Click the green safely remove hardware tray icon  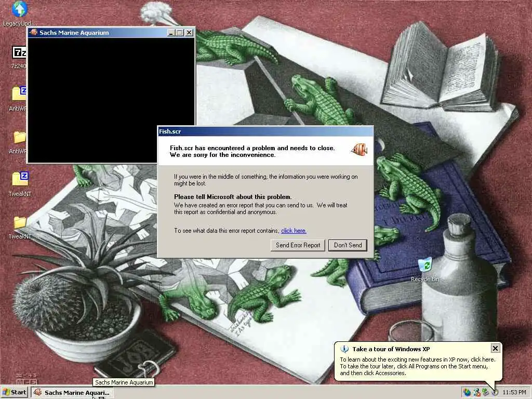(486, 393)
